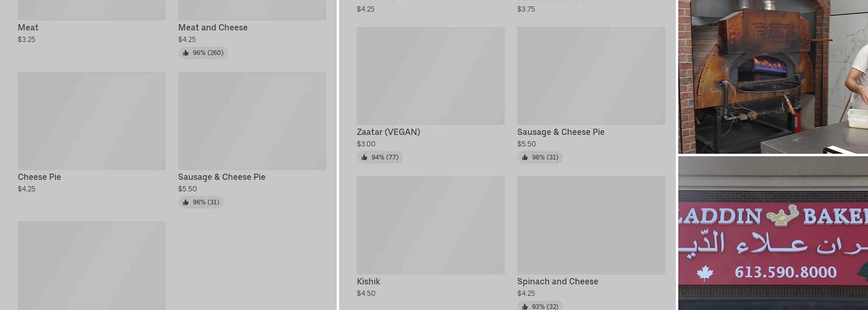Click thumbs-up icon for Sausage pie beside Zaatar
868x310 pixels.
(x=525, y=157)
